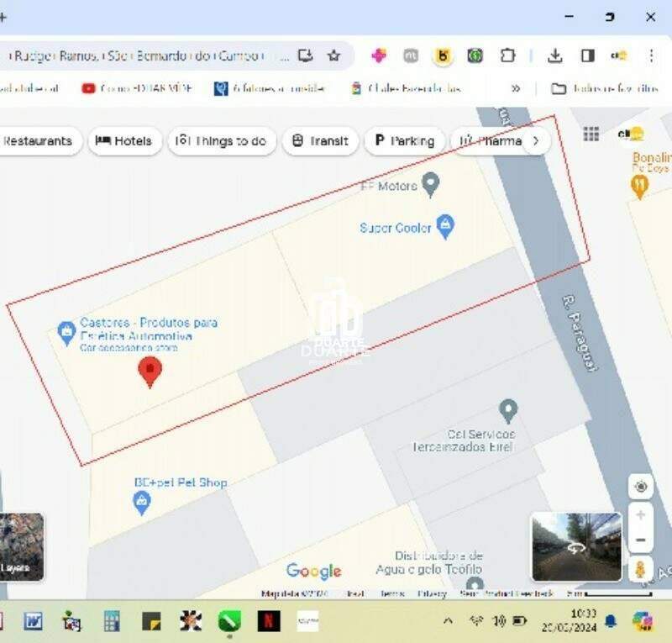This screenshot has height=643, width=672.
Task: Click the Send Product Feedback link
Action: (507, 593)
